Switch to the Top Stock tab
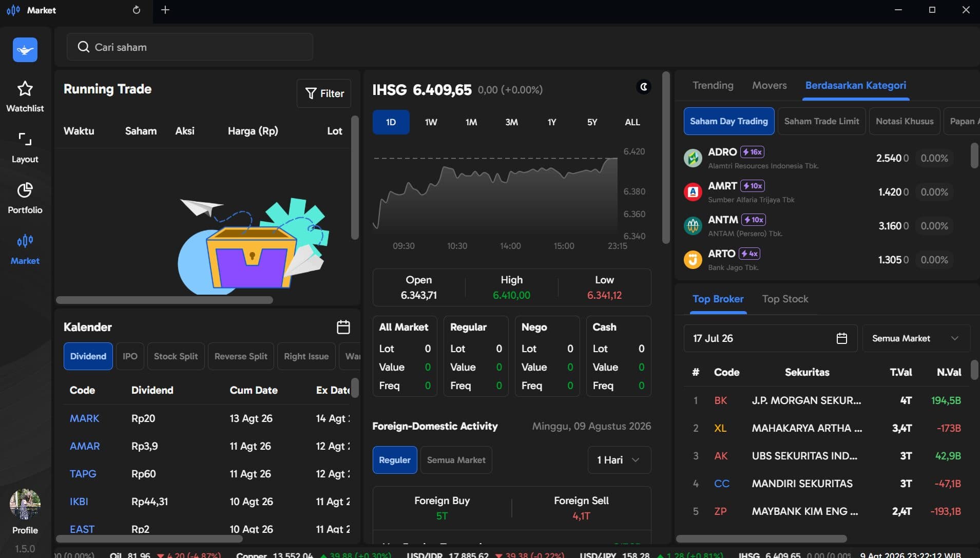 click(785, 299)
